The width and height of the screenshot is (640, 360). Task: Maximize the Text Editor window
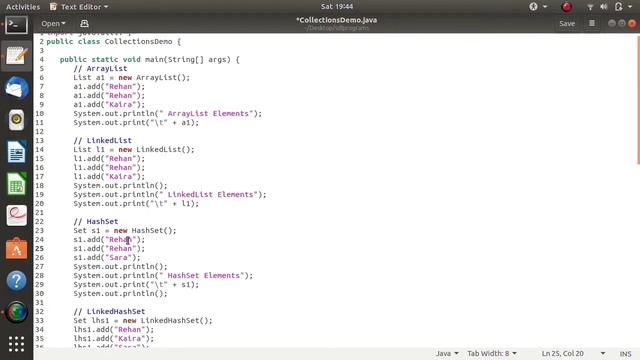[622, 24]
